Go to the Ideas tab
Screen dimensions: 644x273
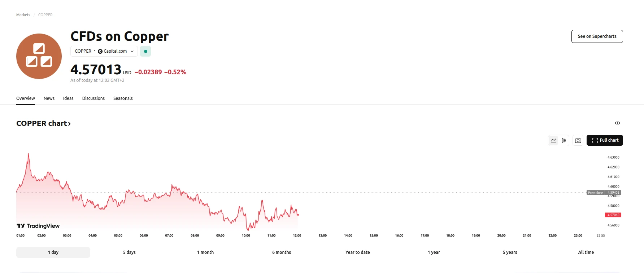pos(68,98)
